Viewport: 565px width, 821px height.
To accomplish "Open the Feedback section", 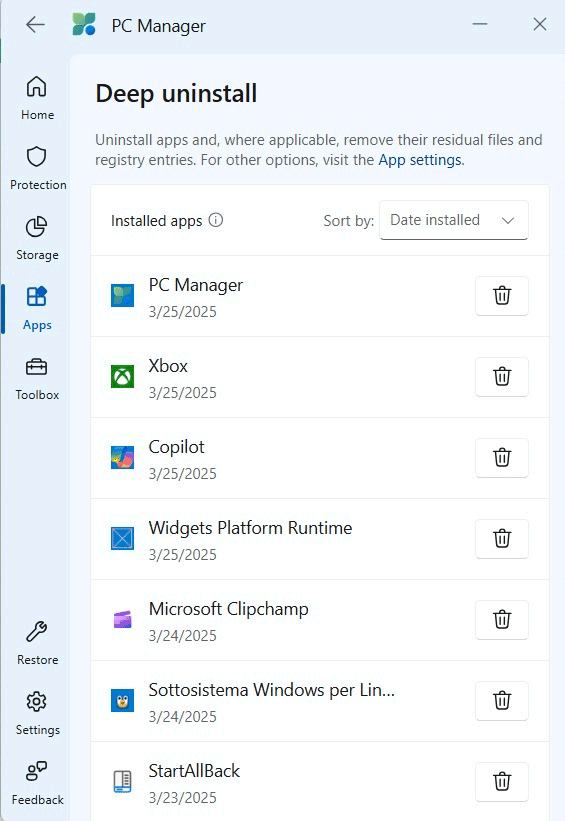I will click(x=37, y=783).
